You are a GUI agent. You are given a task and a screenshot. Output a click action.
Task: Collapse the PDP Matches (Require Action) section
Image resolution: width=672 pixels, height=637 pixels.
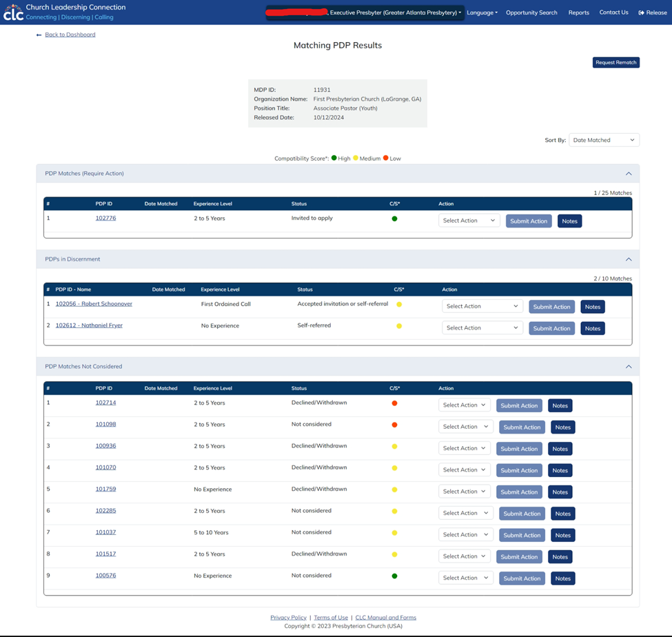(x=628, y=174)
